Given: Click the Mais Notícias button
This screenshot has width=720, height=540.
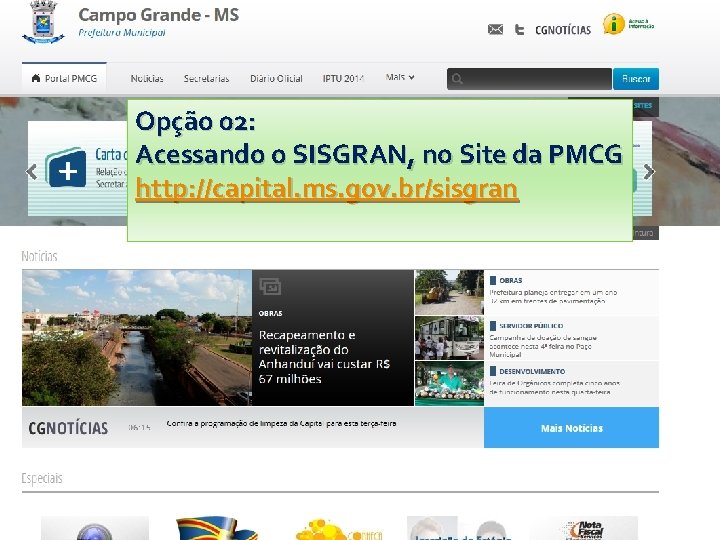Looking at the screenshot, I should [x=571, y=428].
